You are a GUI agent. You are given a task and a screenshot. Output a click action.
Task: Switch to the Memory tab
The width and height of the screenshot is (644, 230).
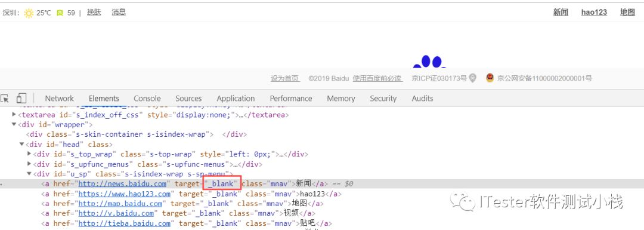point(341,99)
